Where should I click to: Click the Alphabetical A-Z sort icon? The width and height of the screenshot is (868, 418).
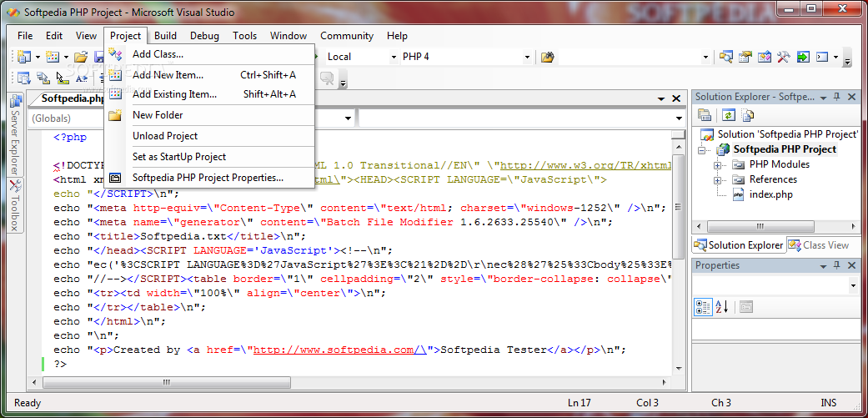coord(722,307)
